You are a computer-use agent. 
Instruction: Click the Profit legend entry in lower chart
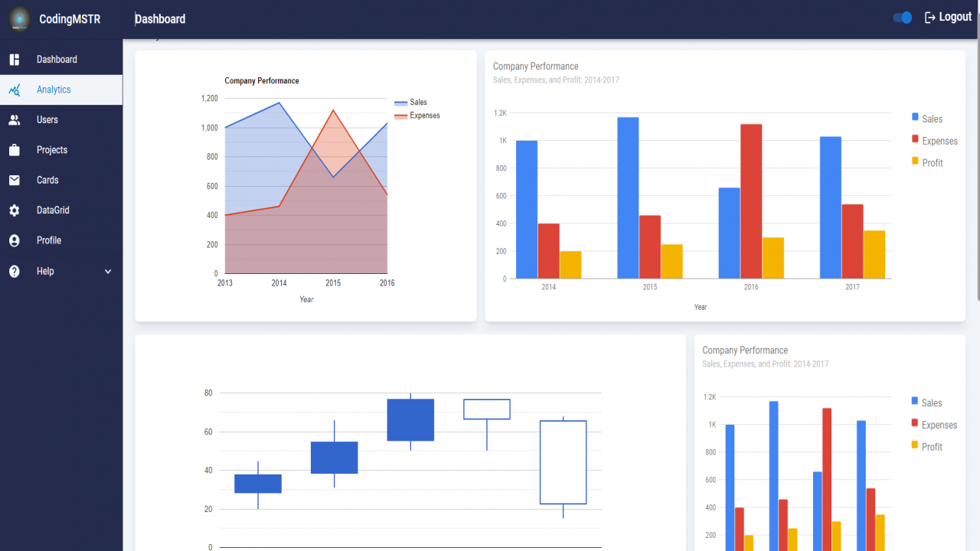coord(926,447)
